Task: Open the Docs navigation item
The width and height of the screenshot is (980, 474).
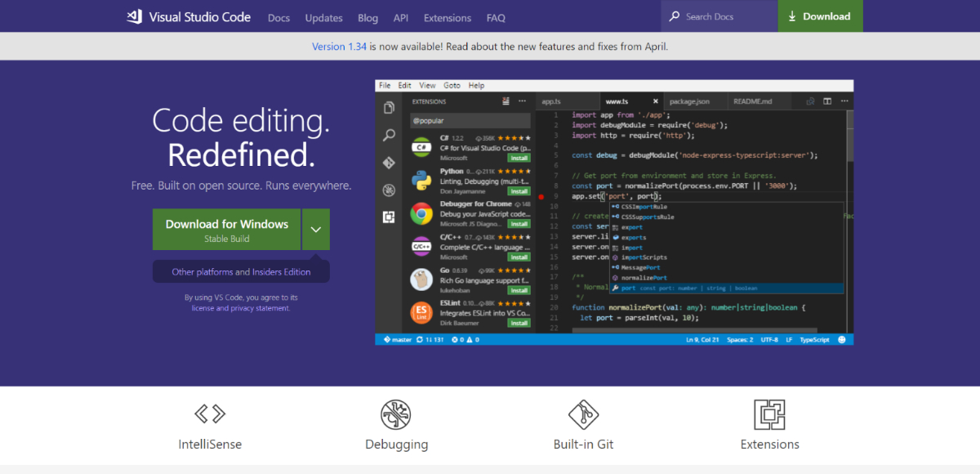Action: [278, 17]
